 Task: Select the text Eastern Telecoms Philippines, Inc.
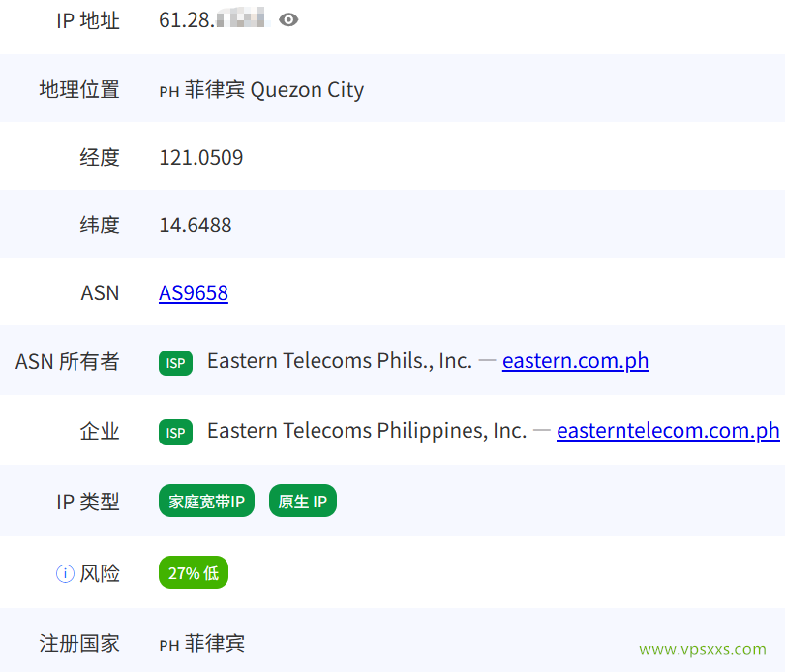367,431
